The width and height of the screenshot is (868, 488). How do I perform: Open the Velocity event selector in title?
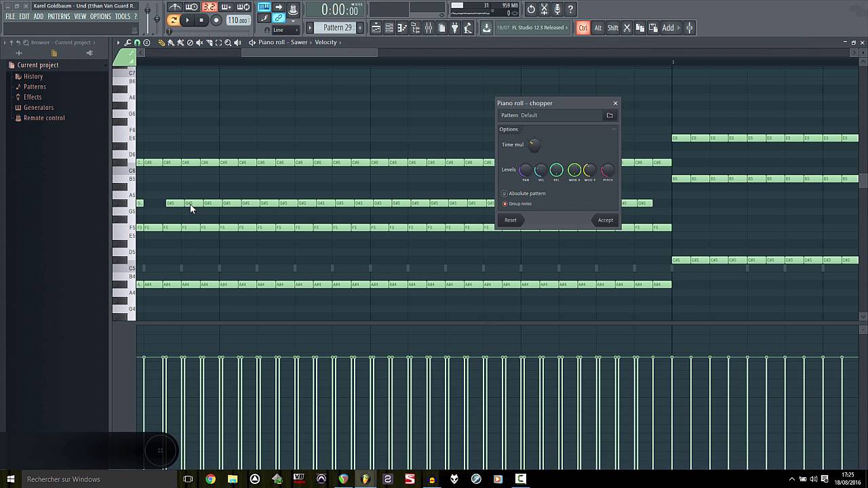click(325, 42)
